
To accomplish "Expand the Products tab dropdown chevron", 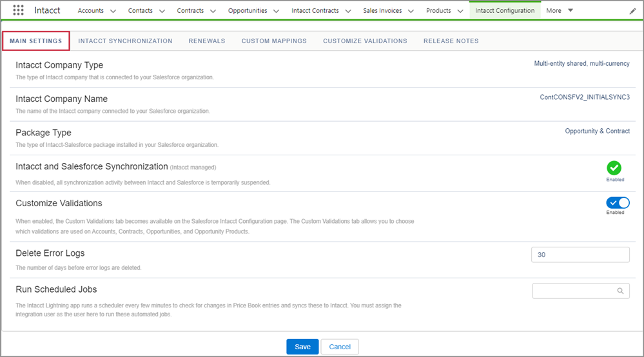I will [x=460, y=11].
